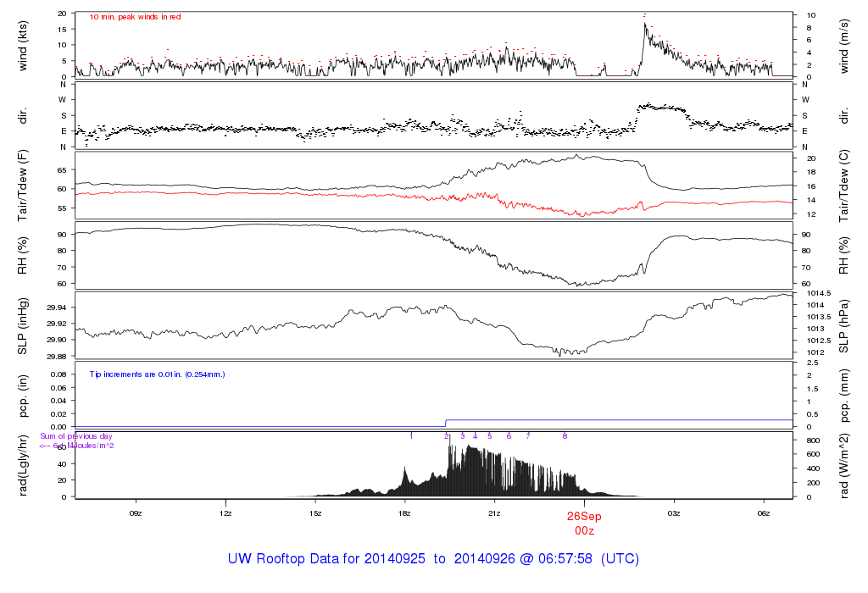Click the blue UW Rooftop Data title
The image size is (868, 593).
(x=433, y=559)
